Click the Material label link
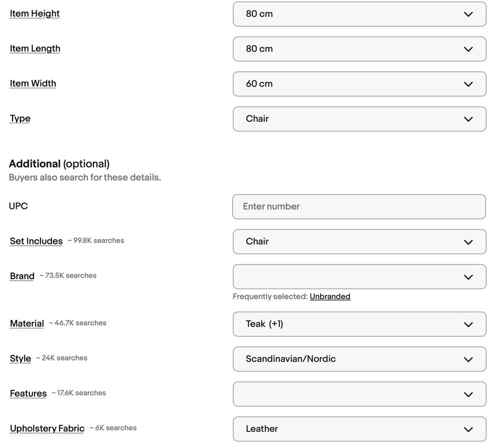The width and height of the screenshot is (504, 444). [x=27, y=324]
